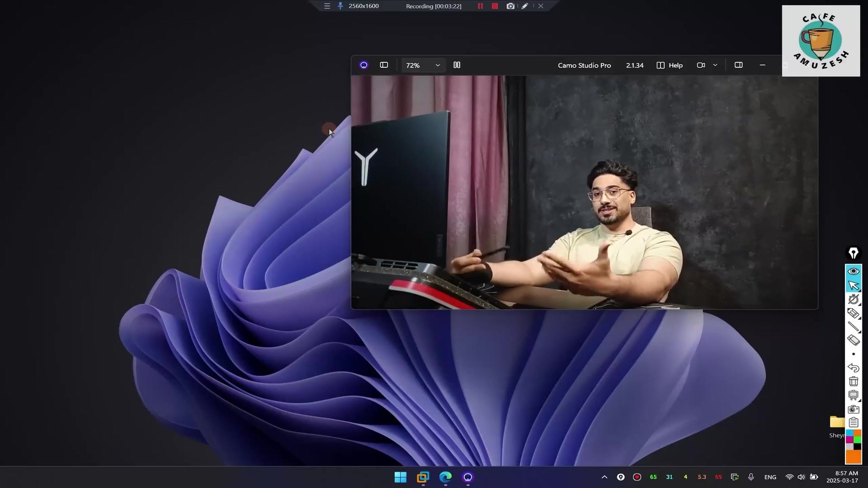Click the two-column pause icon beside zoom
868x488 pixels.
click(x=457, y=65)
